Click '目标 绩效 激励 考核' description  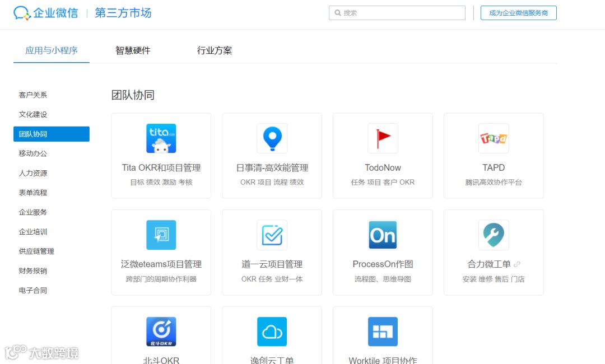(161, 182)
